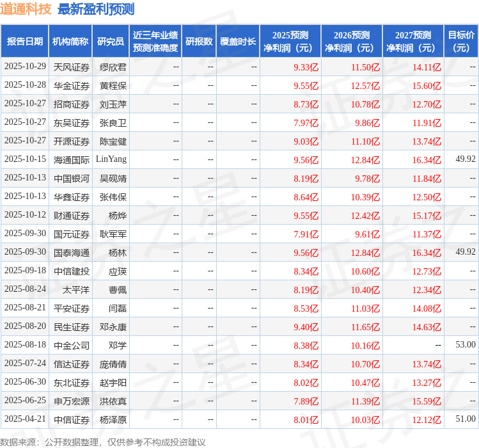Viewport: 479px width, 448px height.
Task: Click the 2027预测净利润 column header
Action: coord(413,42)
